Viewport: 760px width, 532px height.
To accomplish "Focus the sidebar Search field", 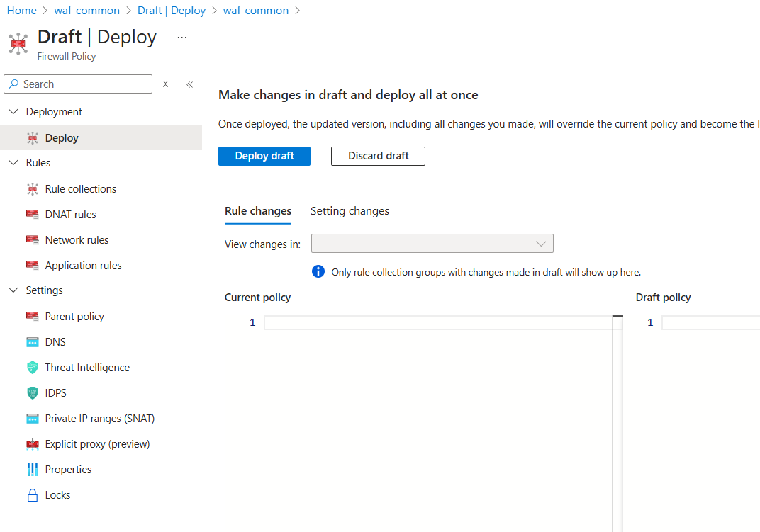I will click(x=78, y=84).
